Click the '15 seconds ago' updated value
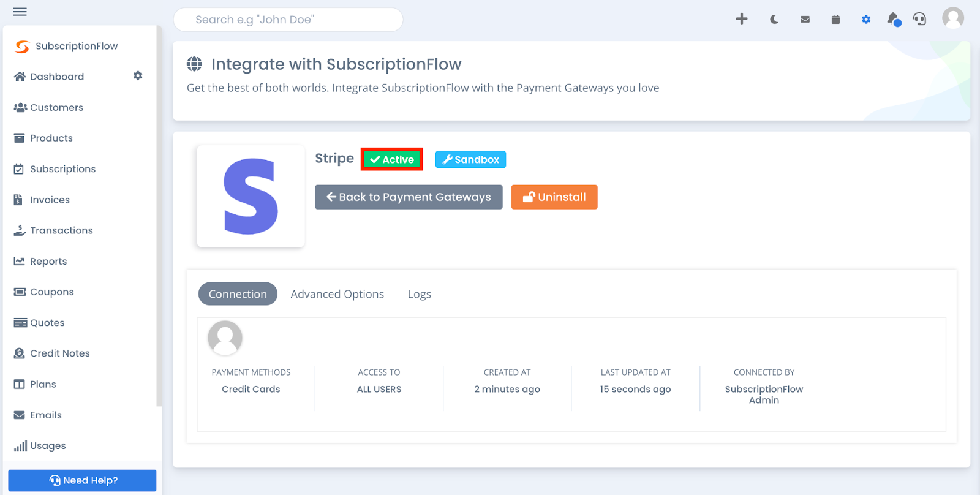The width and height of the screenshot is (980, 495). [x=636, y=389]
